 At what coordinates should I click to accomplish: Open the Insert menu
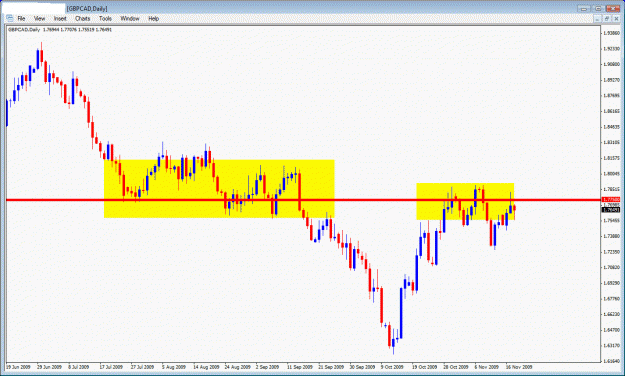pos(60,18)
